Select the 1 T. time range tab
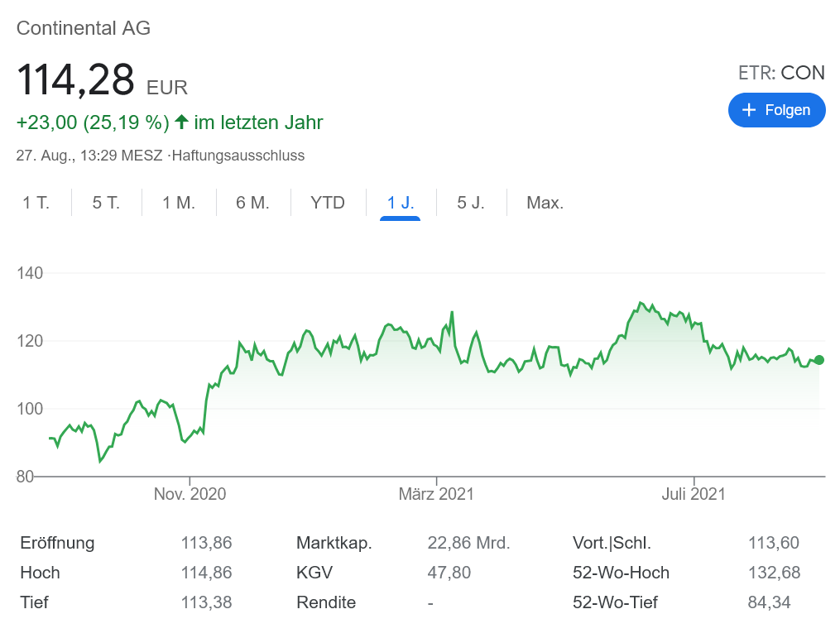Screen dimensions: 840x638 pyautogui.click(x=36, y=203)
